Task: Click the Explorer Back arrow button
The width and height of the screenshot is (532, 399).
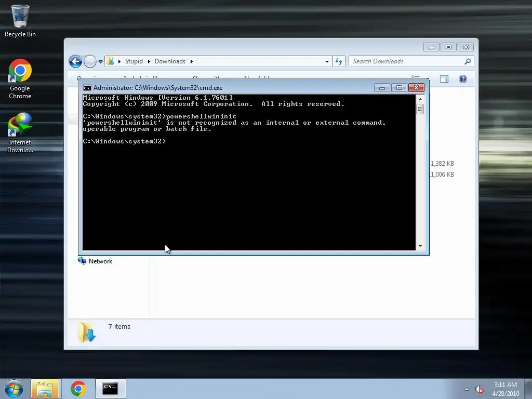Action: tap(75, 61)
